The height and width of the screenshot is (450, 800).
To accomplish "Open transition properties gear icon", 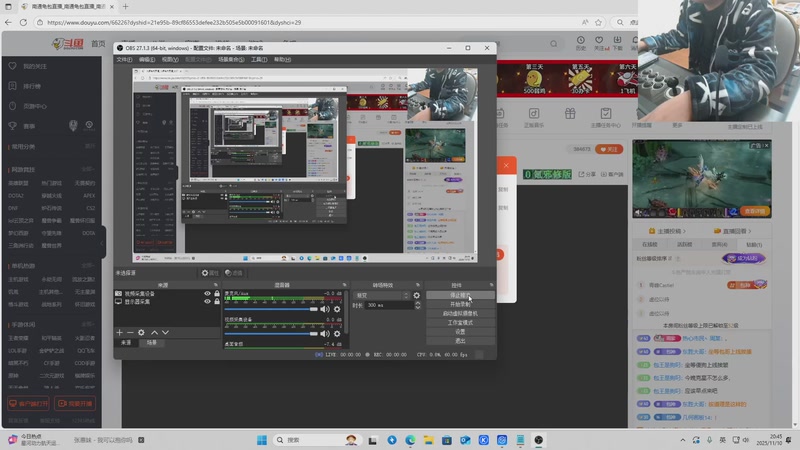I will coord(416,295).
